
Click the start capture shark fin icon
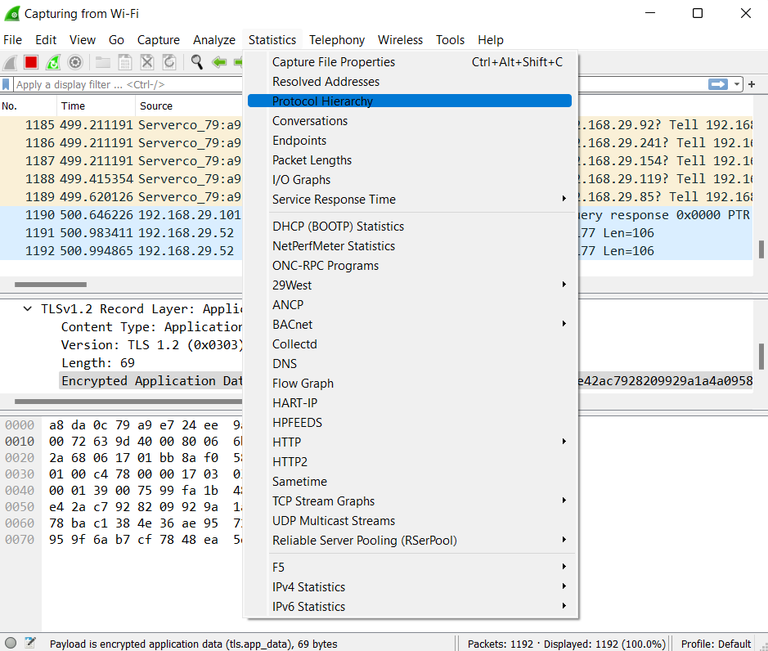point(10,62)
